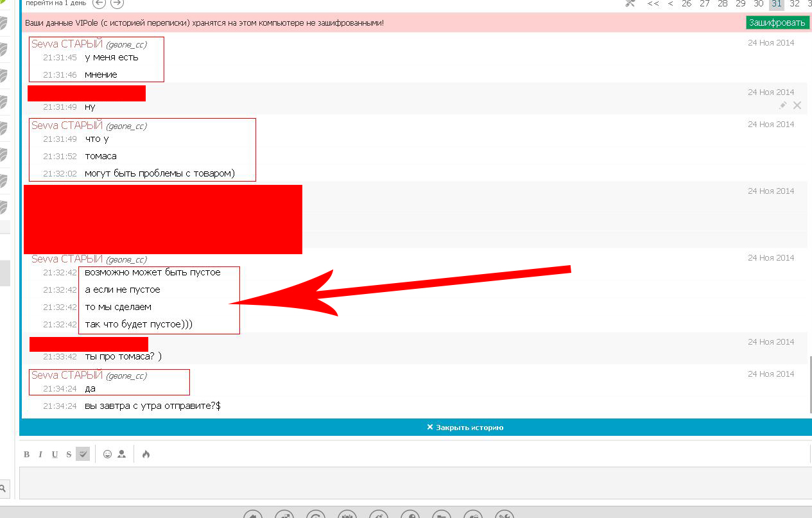Image resolution: width=812 pixels, height=518 pixels.
Task: Toggle italic text formatting
Action: (x=40, y=454)
